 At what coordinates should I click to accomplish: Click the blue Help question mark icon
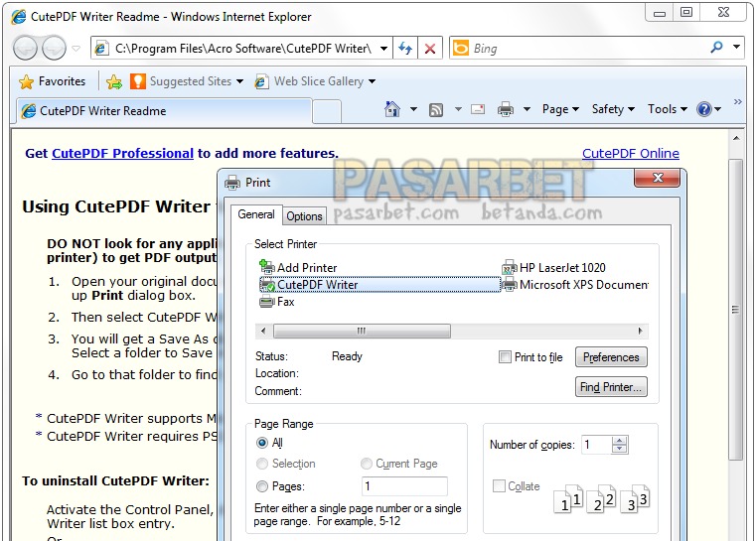[x=704, y=109]
